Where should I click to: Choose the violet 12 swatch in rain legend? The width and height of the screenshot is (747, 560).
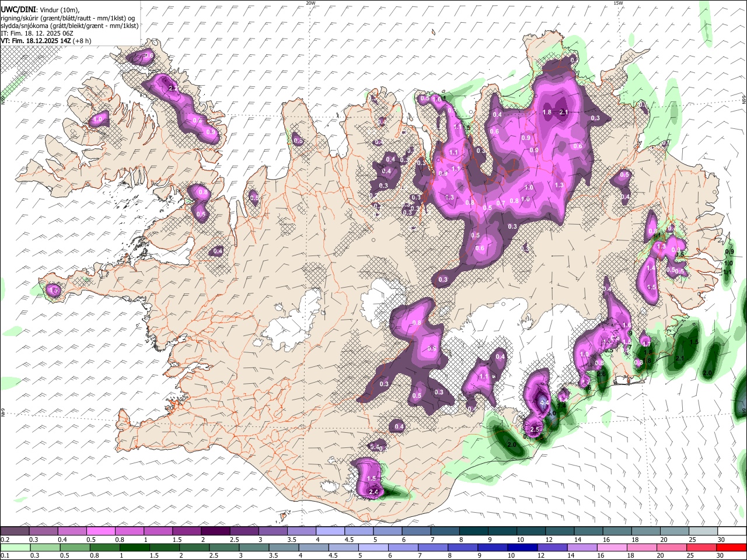pos(553,547)
